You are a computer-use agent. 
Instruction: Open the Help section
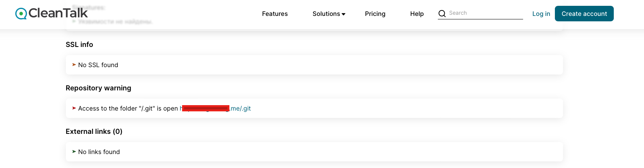417,14
